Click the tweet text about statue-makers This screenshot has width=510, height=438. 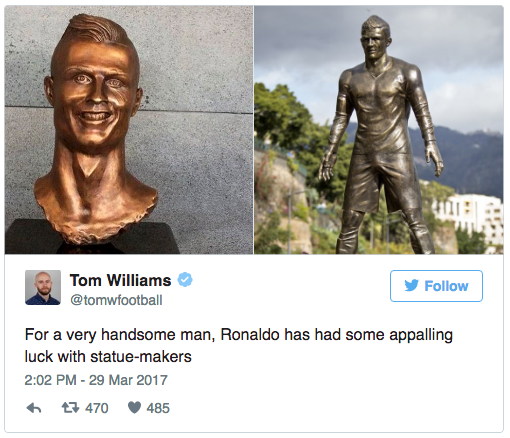click(239, 345)
